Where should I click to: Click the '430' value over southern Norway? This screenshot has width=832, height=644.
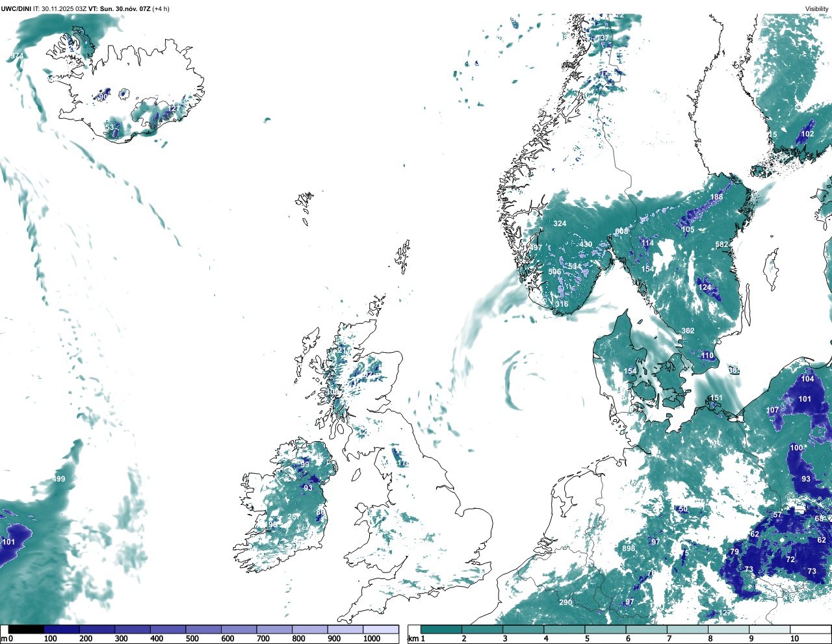click(x=586, y=245)
